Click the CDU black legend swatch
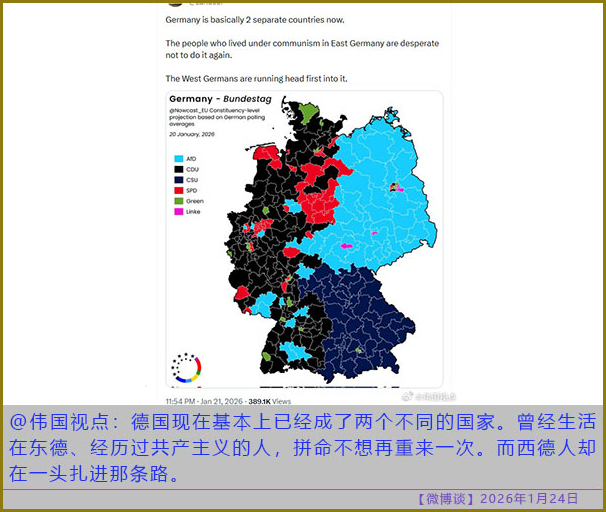Image resolution: width=606 pixels, height=512 pixels. 177,169
